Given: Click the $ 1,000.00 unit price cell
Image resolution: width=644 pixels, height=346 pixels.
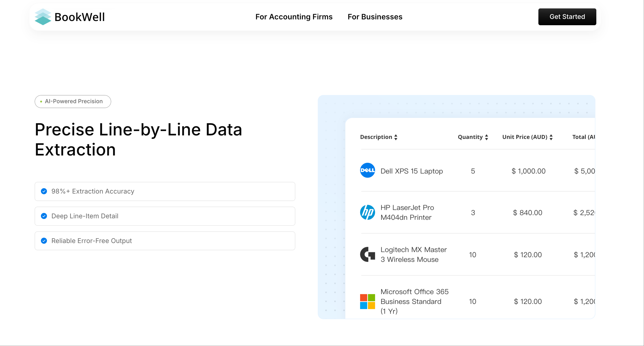Looking at the screenshot, I should (x=528, y=171).
